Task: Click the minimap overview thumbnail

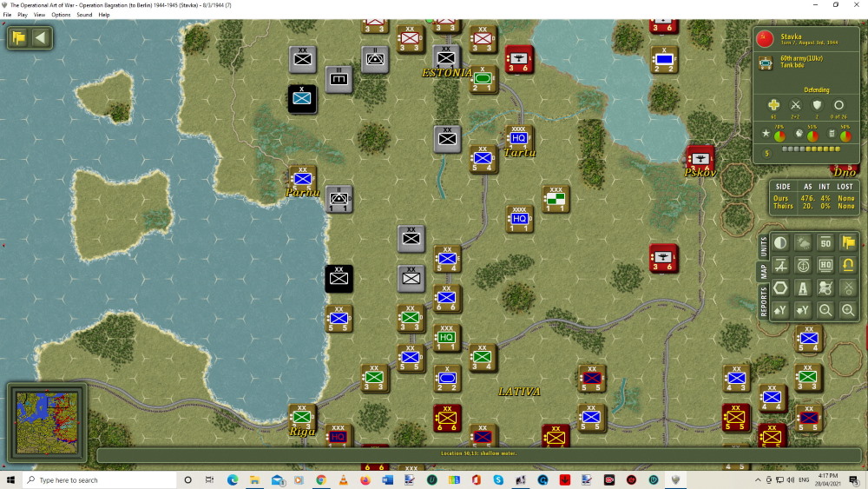Action: 47,422
